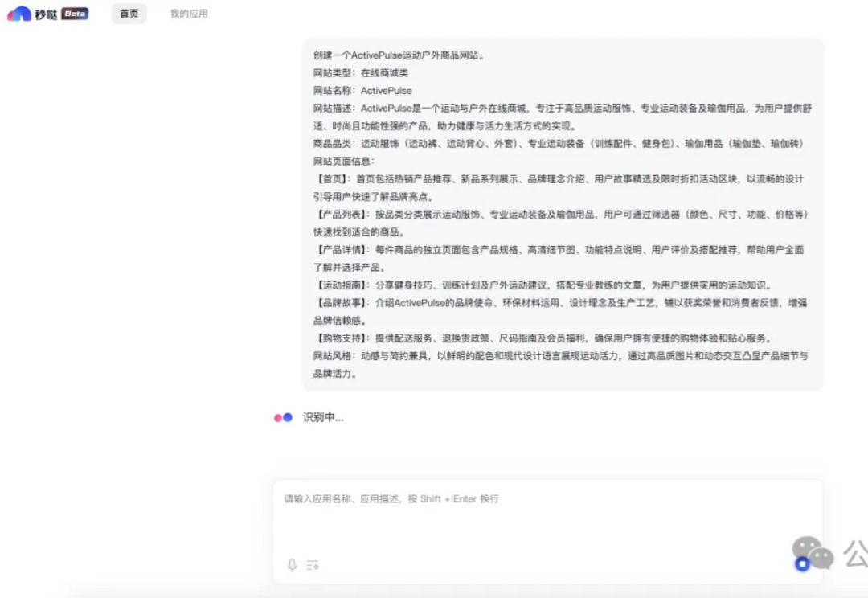Image resolution: width=868 pixels, height=598 pixels.
Task: Click the 识别中 loading dots indicator
Action: [x=283, y=417]
